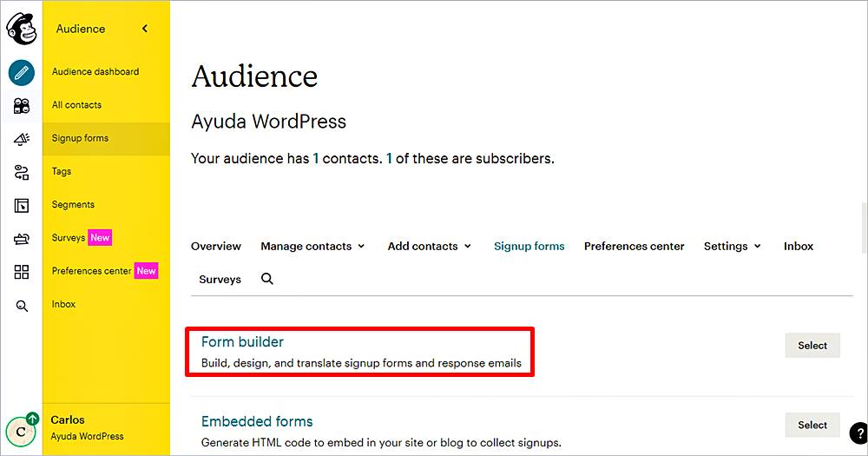Open the Integrations grid icon
The height and width of the screenshot is (456, 868).
(x=22, y=272)
